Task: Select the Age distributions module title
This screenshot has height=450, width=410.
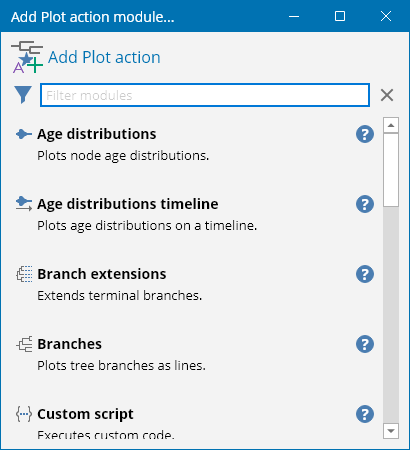Action: pyautogui.click(x=96, y=134)
